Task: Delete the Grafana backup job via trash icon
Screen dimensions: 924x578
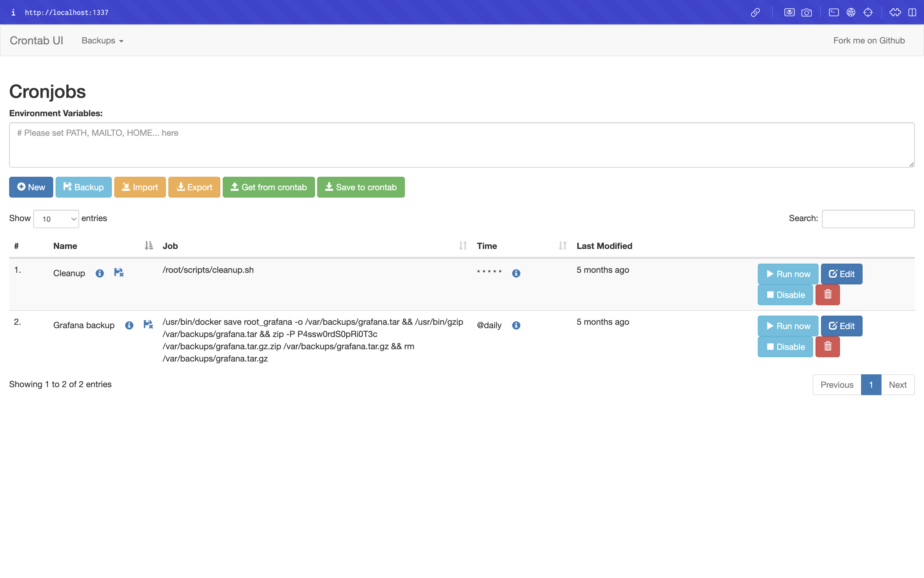Action: click(827, 347)
